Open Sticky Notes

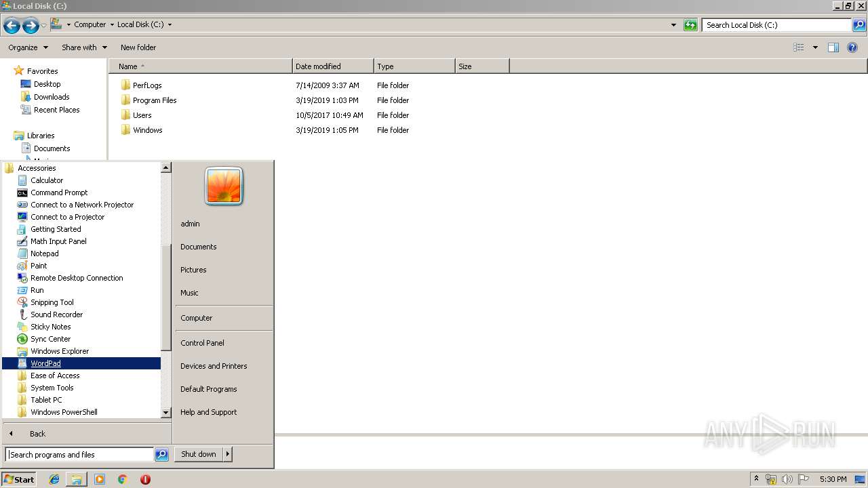pyautogui.click(x=50, y=327)
